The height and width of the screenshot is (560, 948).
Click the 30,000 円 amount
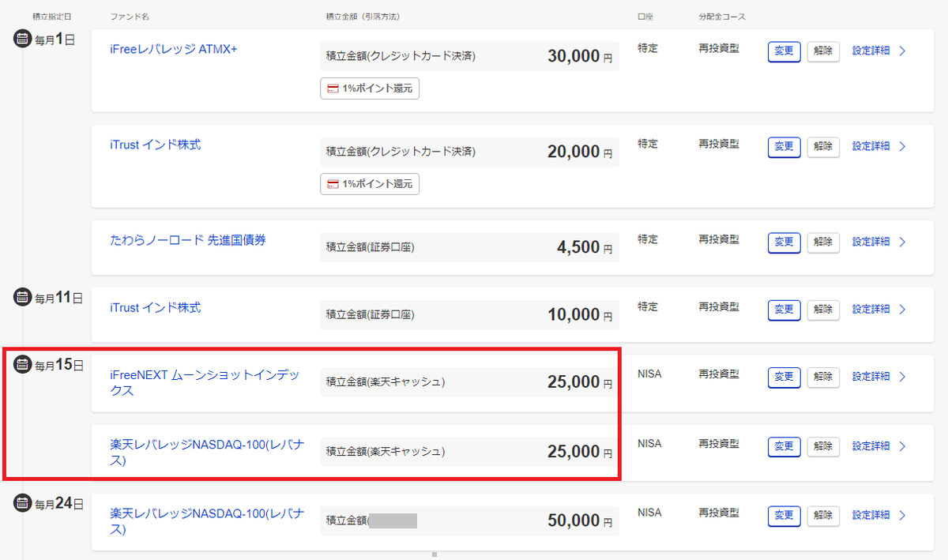tap(580, 56)
